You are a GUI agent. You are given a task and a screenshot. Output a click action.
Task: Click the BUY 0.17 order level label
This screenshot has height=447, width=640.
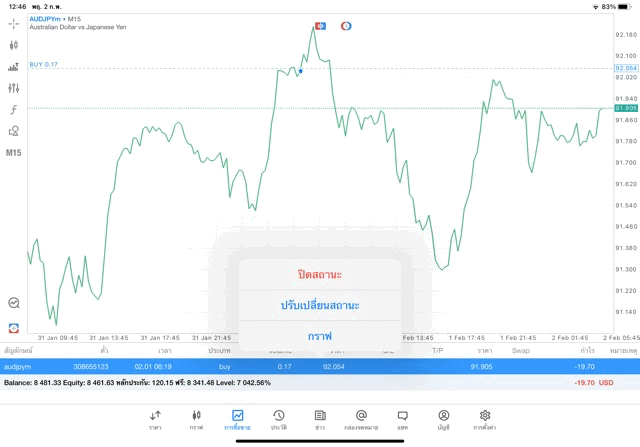44,64
